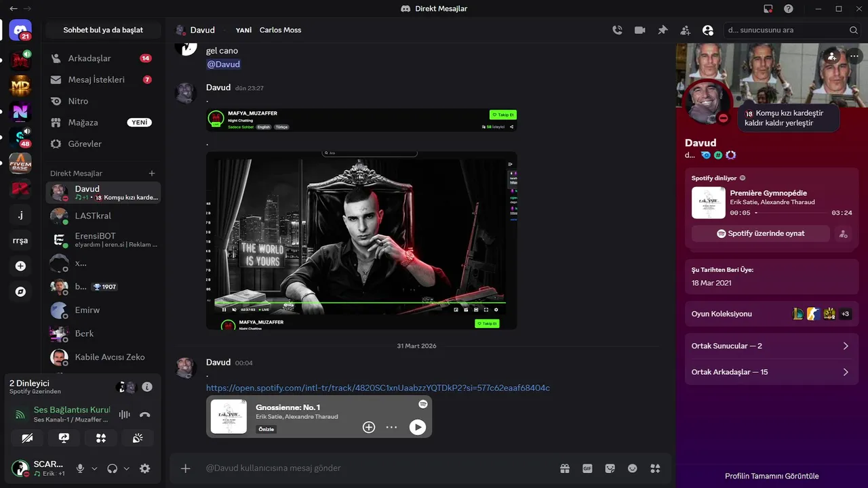Image resolution: width=868 pixels, height=488 pixels.
Task: Start a voice call with Davud
Action: tap(617, 30)
